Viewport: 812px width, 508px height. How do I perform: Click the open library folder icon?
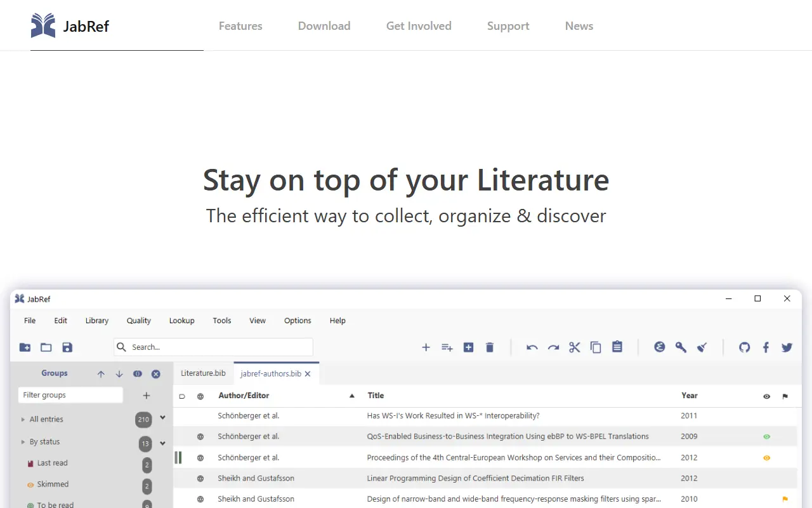[x=46, y=347]
